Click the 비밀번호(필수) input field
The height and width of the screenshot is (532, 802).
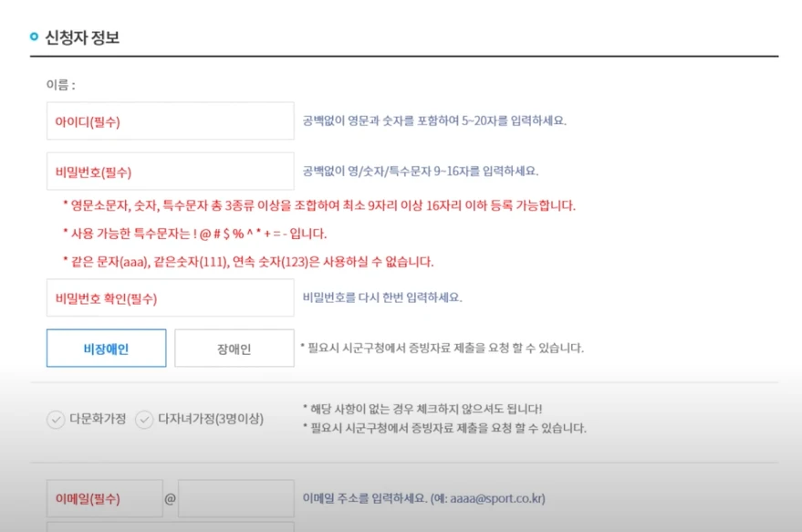171,171
